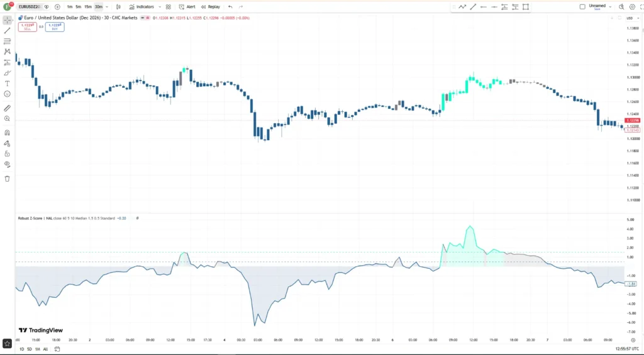Open the user profile avatar menu
The width and height of the screenshot is (644, 355).
7,6
